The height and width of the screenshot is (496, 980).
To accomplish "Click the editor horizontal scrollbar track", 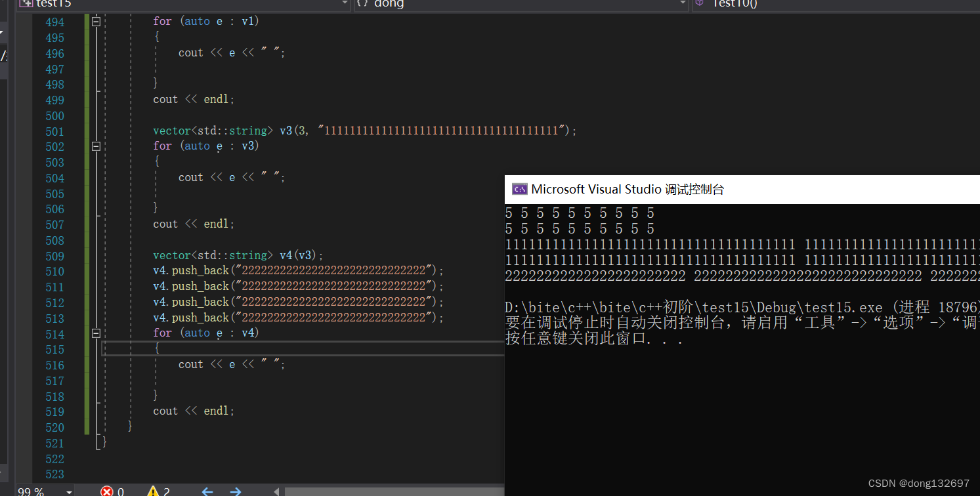I will (394, 491).
